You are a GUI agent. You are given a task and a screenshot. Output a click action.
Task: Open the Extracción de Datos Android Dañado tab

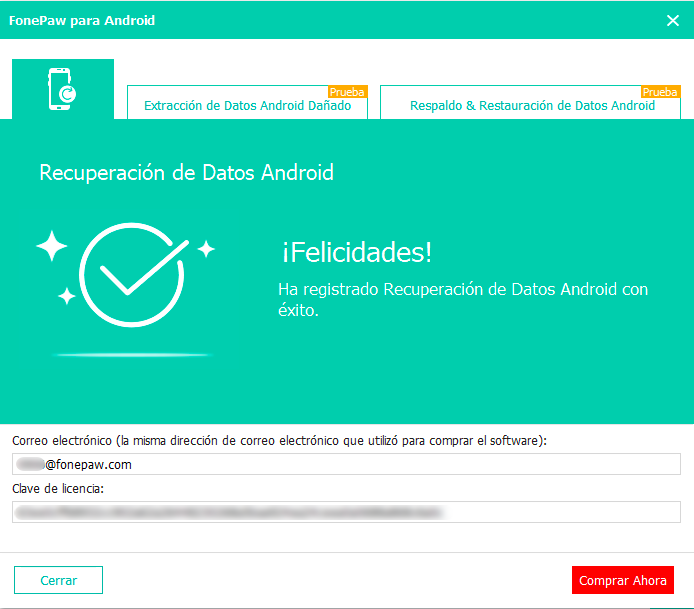tap(247, 102)
